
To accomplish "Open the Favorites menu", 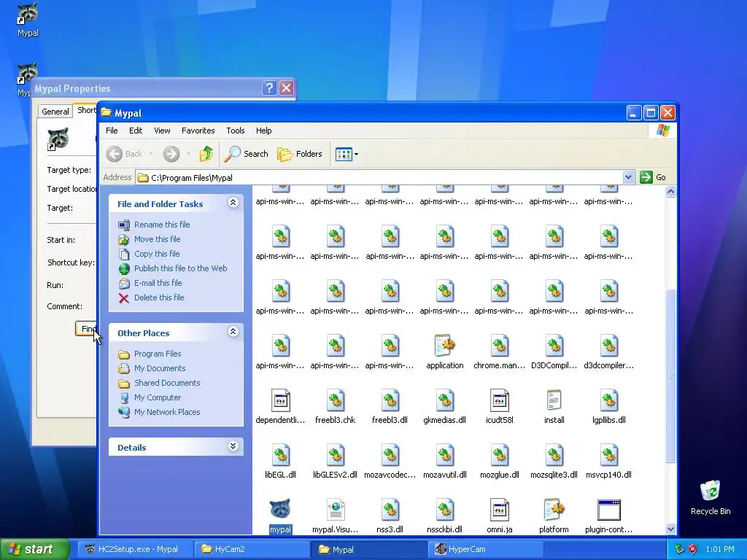I will 198,131.
